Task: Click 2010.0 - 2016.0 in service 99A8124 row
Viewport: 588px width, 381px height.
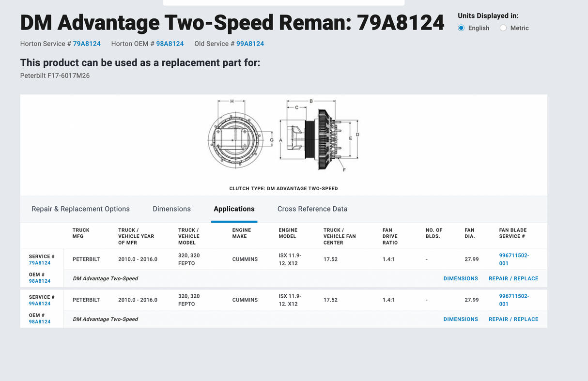Action: coord(138,300)
